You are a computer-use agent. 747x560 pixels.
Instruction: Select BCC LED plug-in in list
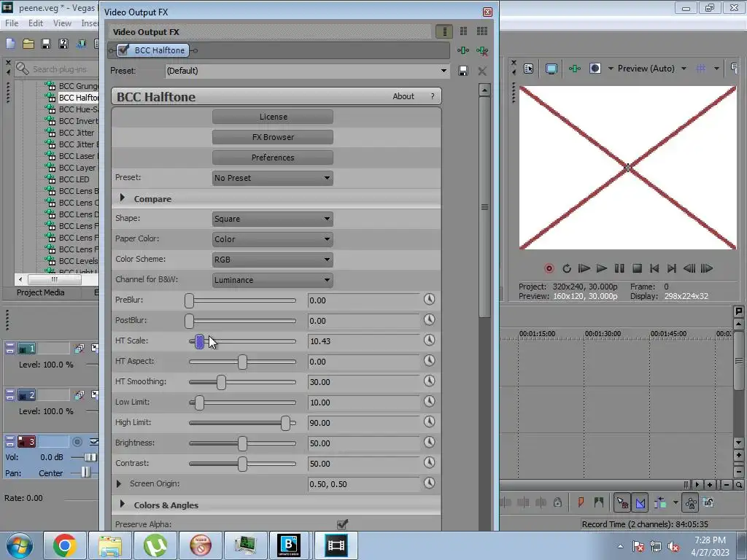(x=74, y=179)
